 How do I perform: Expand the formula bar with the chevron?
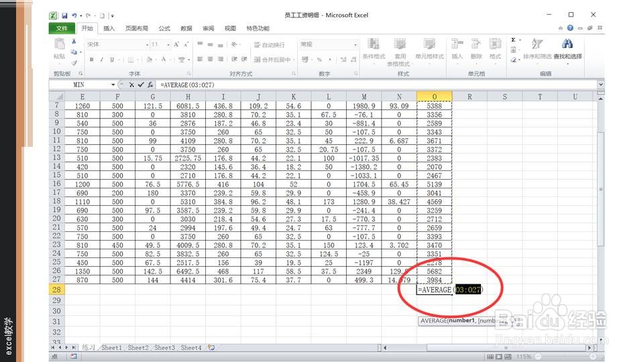(600, 84)
